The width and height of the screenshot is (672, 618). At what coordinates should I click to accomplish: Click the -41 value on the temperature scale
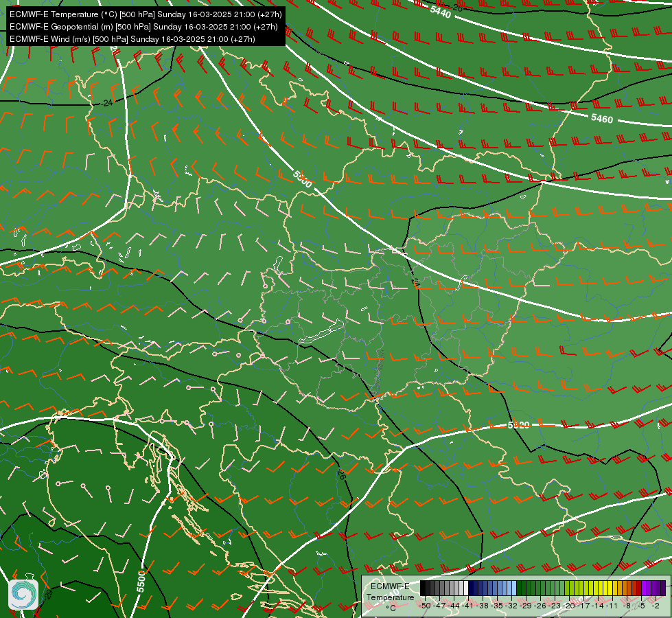click(467, 606)
